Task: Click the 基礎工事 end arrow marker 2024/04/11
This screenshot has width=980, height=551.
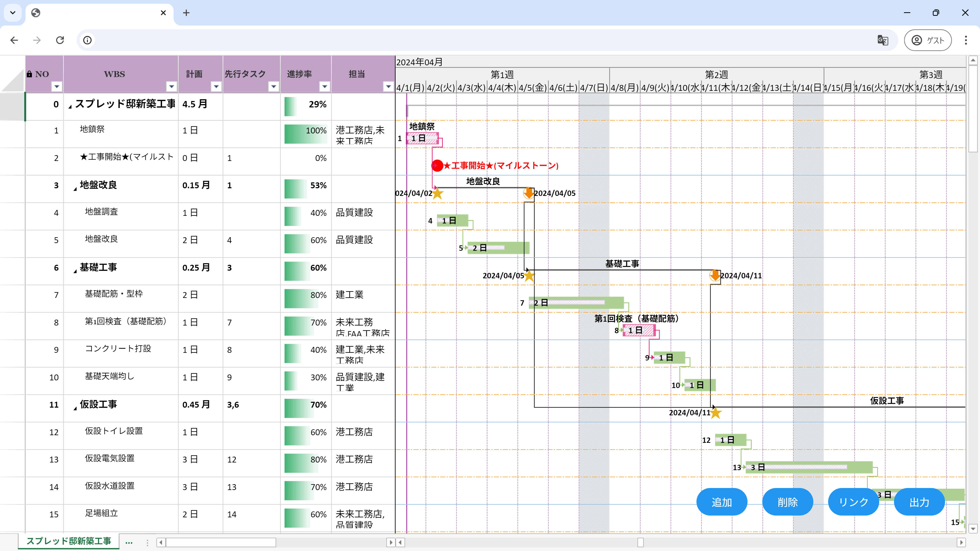Action: [x=715, y=275]
